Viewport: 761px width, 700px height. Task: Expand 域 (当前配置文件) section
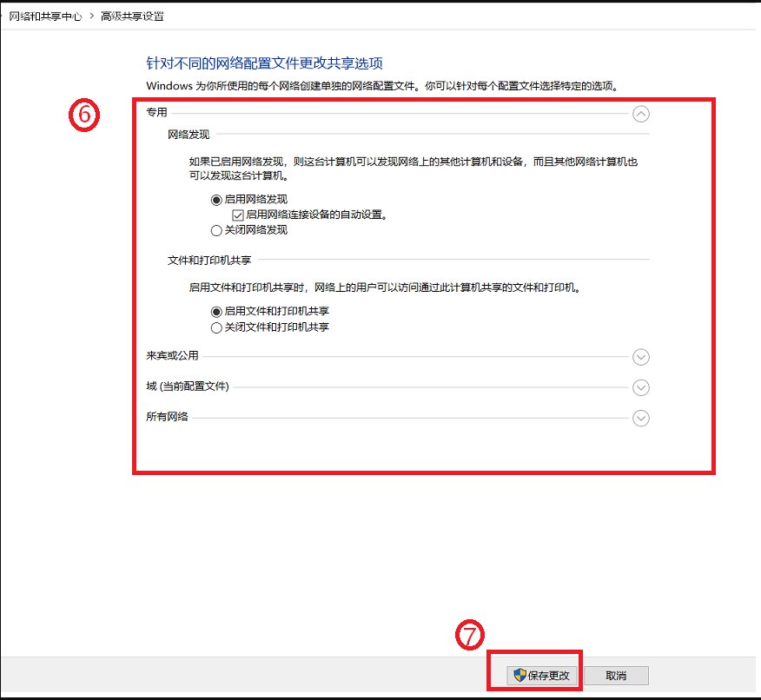click(x=641, y=388)
